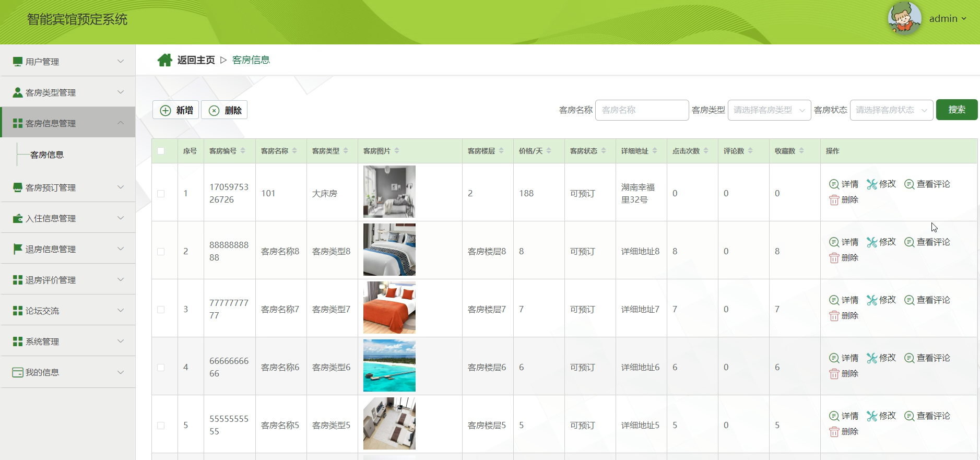Open the 我的信息 menu
The height and width of the screenshot is (460, 980).
coord(68,372)
